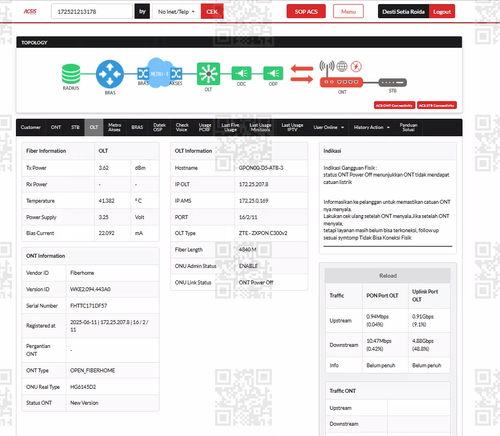Click the red bidirectional arrows icon
The image size is (500, 436).
coord(302,74)
